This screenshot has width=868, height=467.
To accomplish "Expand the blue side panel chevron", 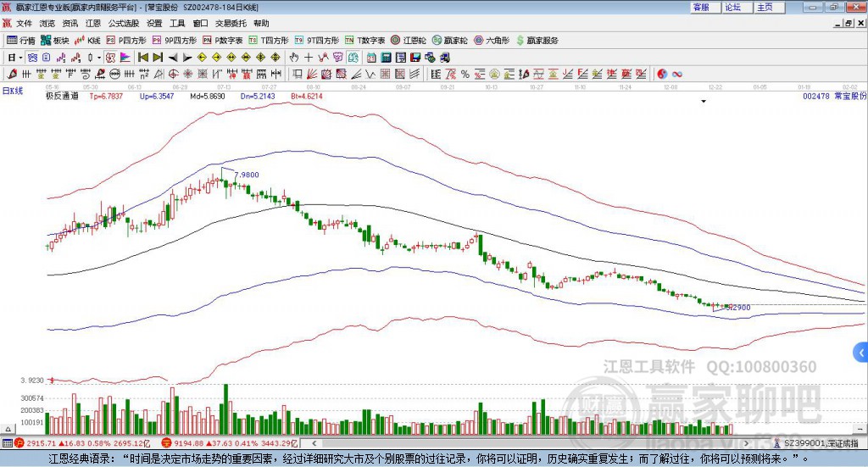I will coord(861,352).
